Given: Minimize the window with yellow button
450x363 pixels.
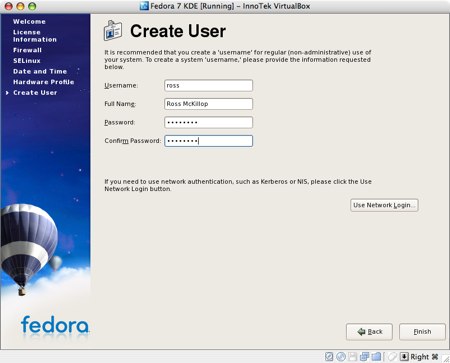Looking at the screenshot, I should point(20,6).
